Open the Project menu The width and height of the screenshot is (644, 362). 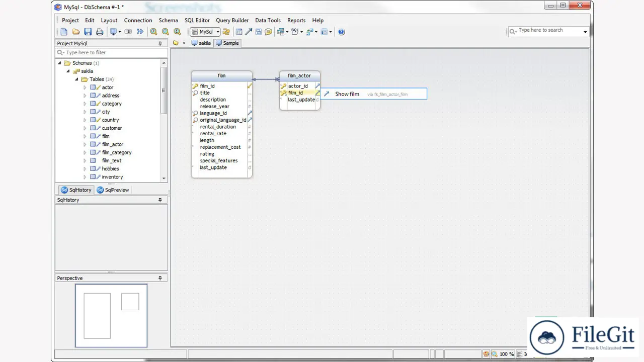70,20
